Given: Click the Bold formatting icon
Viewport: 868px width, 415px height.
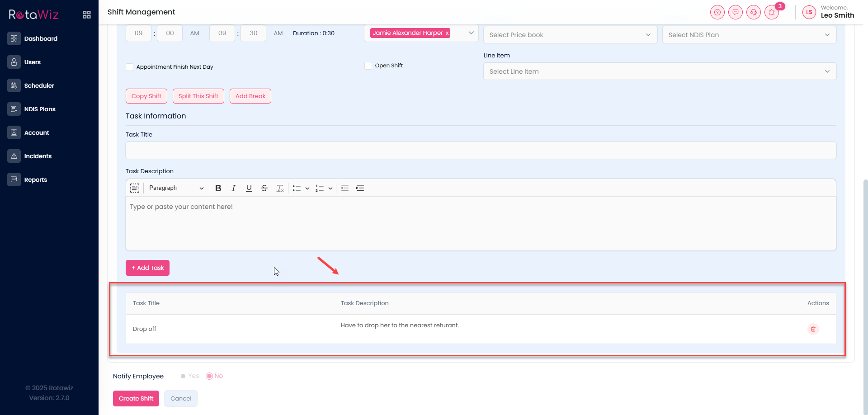Looking at the screenshot, I should (218, 188).
